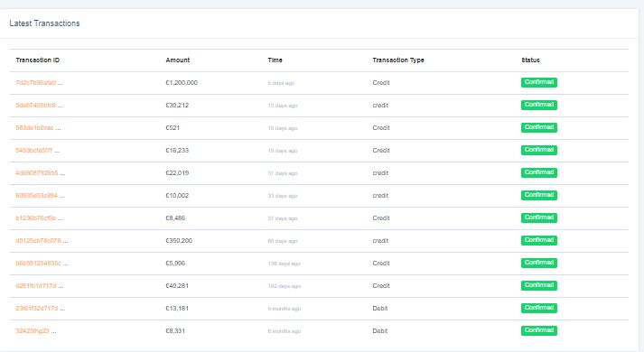644x352 pixels.
Task: Click the Status column header
Action: tap(530, 60)
